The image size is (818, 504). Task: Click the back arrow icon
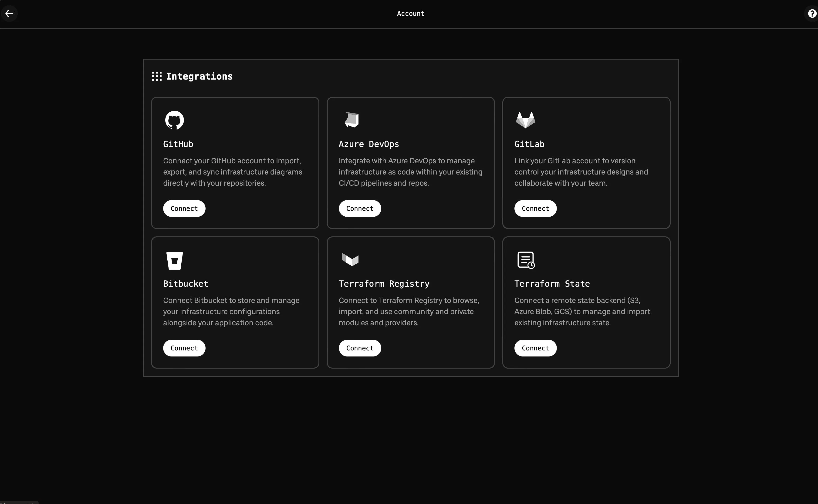(x=9, y=13)
